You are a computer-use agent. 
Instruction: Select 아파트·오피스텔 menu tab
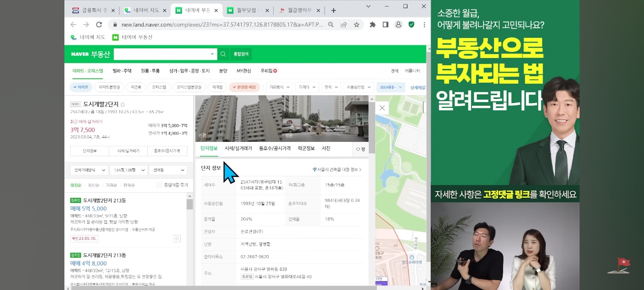point(88,71)
